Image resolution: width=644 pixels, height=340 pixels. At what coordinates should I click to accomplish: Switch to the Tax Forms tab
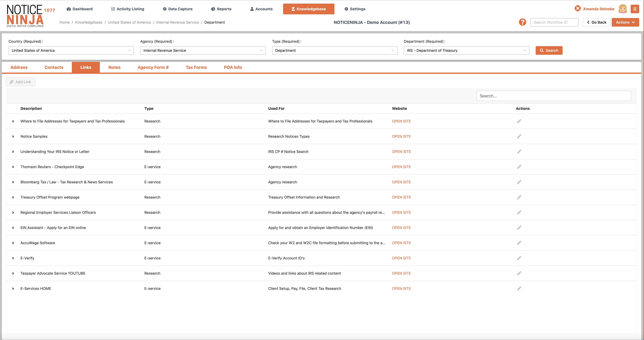[196, 67]
